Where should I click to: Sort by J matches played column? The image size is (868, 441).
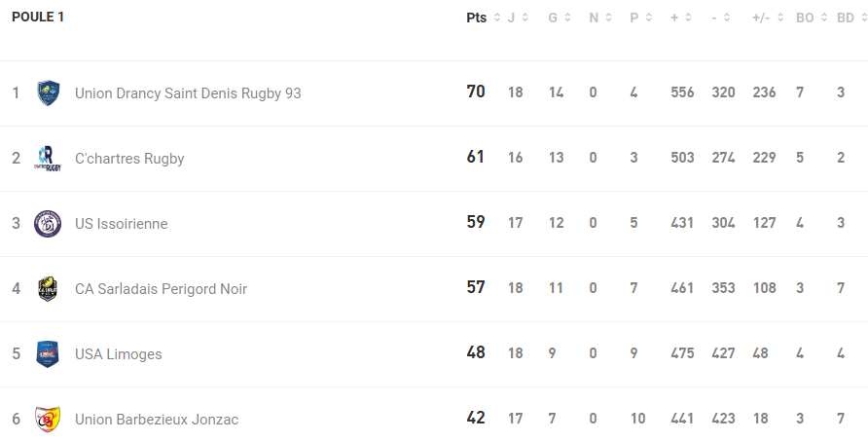click(517, 18)
